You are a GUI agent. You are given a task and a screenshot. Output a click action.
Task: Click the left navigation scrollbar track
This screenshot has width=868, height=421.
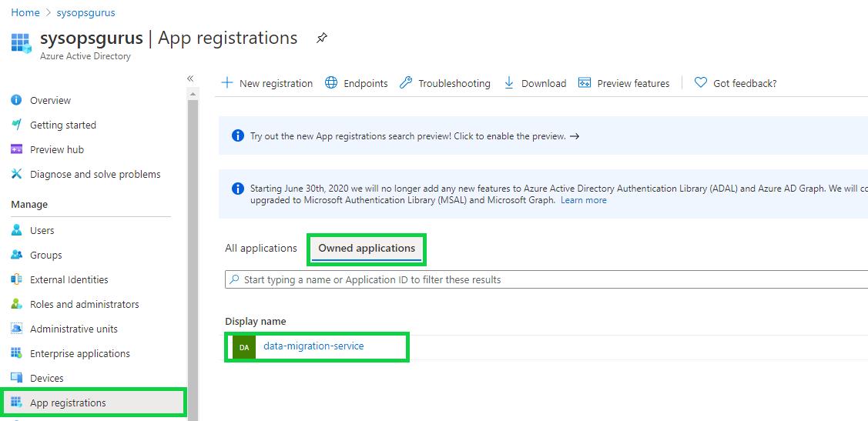pyautogui.click(x=193, y=260)
